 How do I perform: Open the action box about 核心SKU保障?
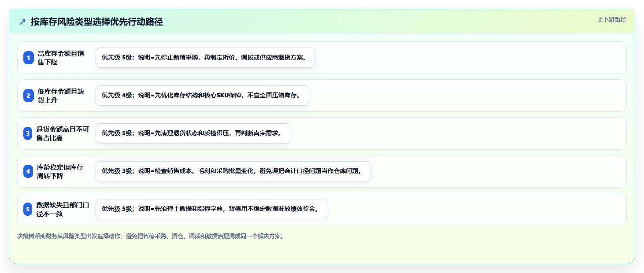(202, 96)
